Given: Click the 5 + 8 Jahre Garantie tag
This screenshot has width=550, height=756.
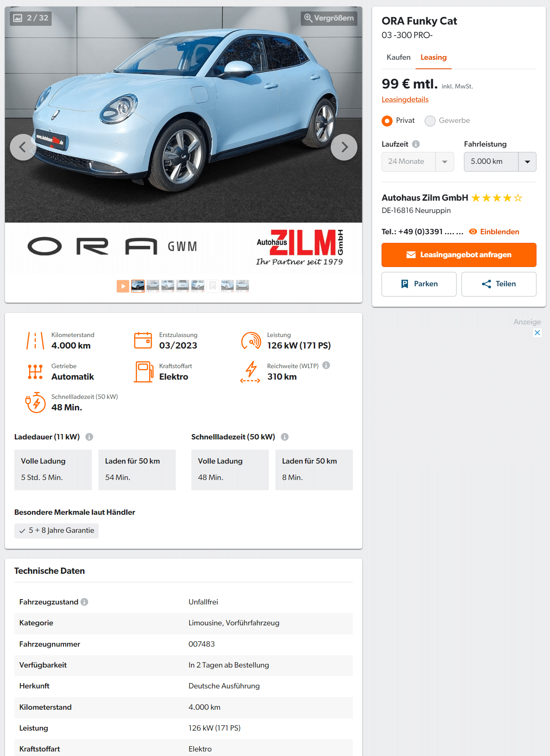Looking at the screenshot, I should 57,531.
